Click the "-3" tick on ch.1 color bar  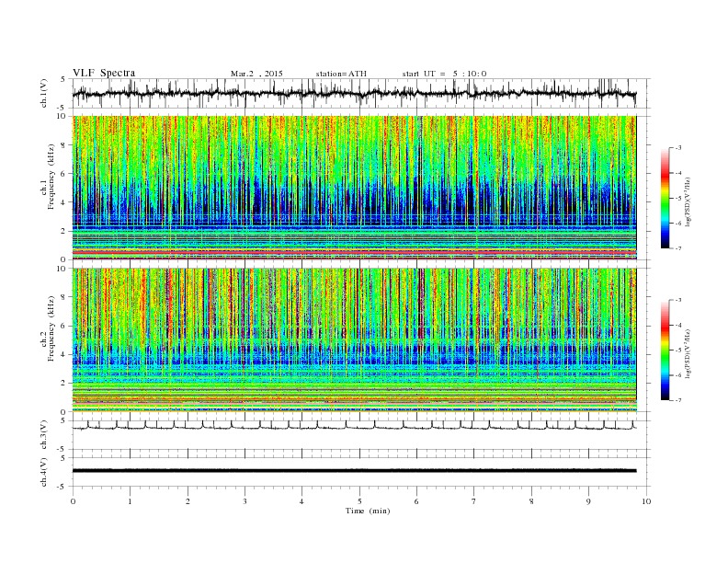tap(678, 148)
